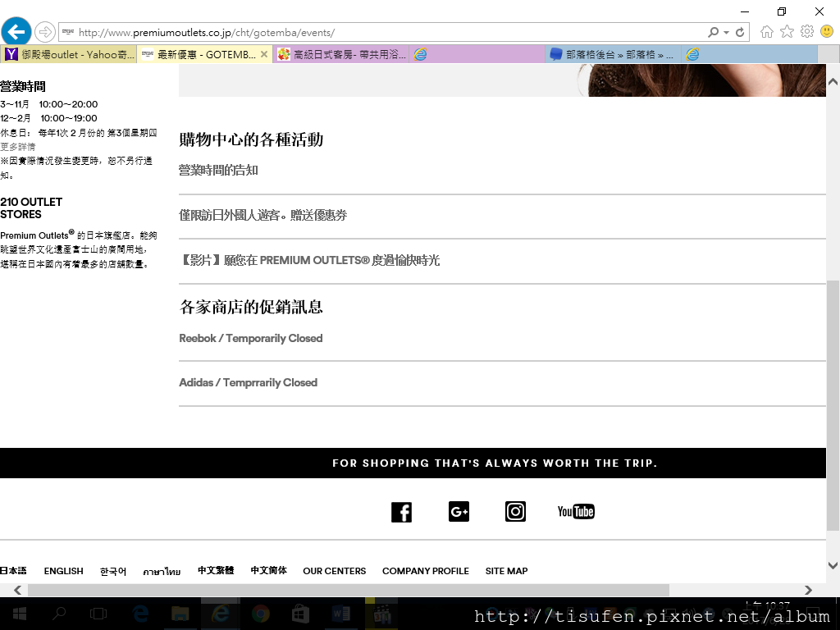Switch to 高級日式客房 tab
Screen dimensions: 840x630
tap(341, 54)
